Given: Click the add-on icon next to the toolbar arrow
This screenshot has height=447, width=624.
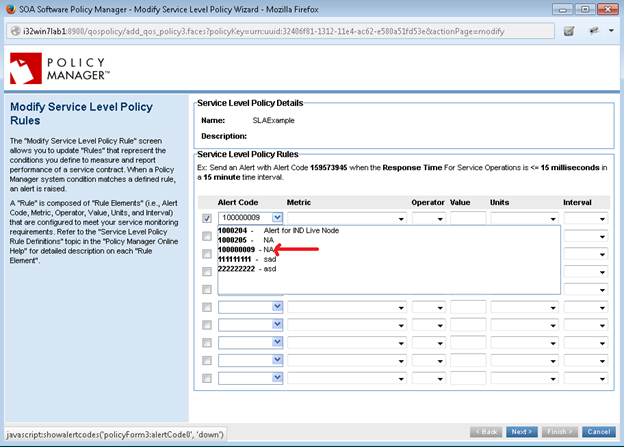Looking at the screenshot, I should tap(594, 31).
